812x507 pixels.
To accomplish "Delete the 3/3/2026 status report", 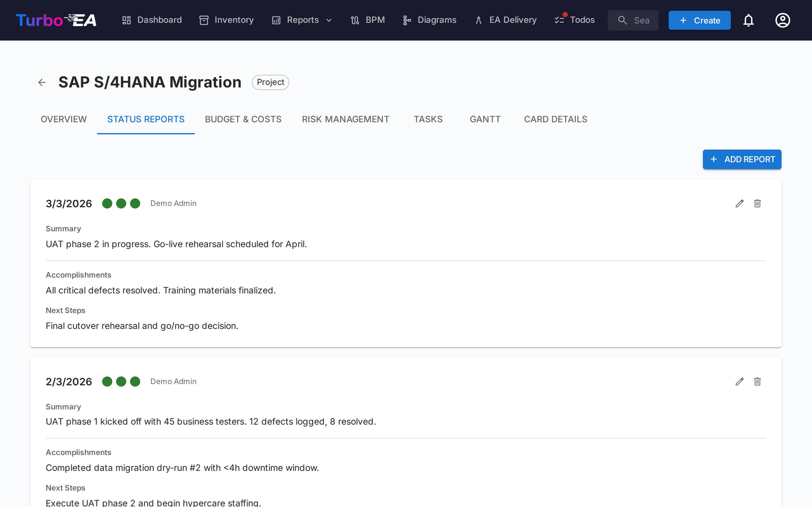I will pos(757,203).
